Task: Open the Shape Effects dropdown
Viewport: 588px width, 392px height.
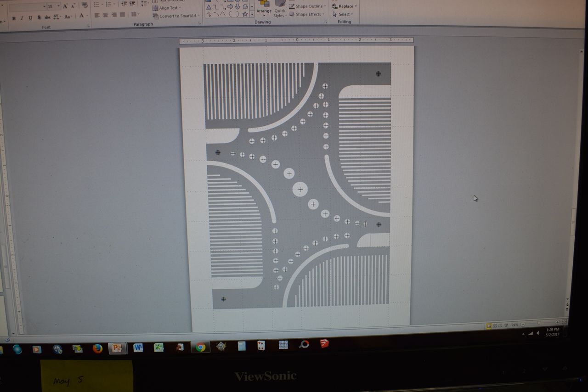Action: pos(307,14)
